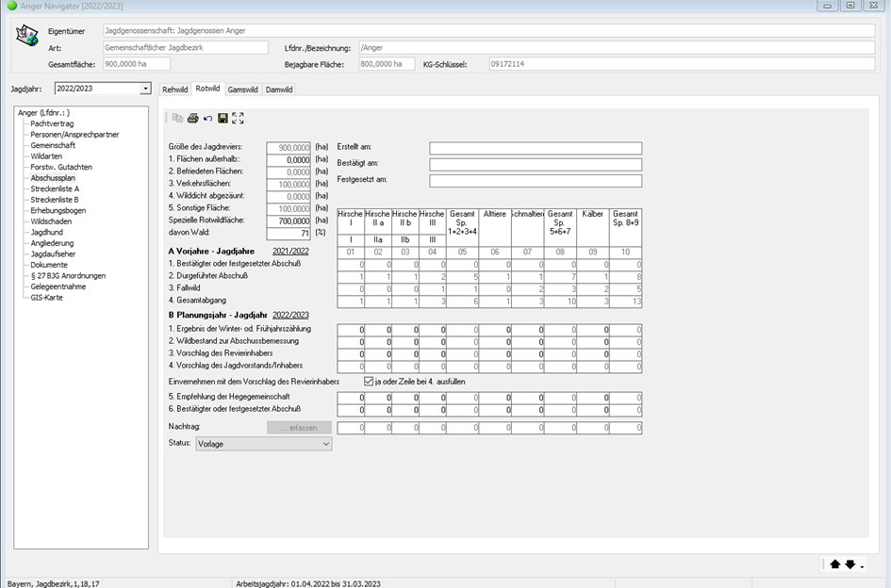Click the fullscreen expand arrows icon

click(x=238, y=118)
